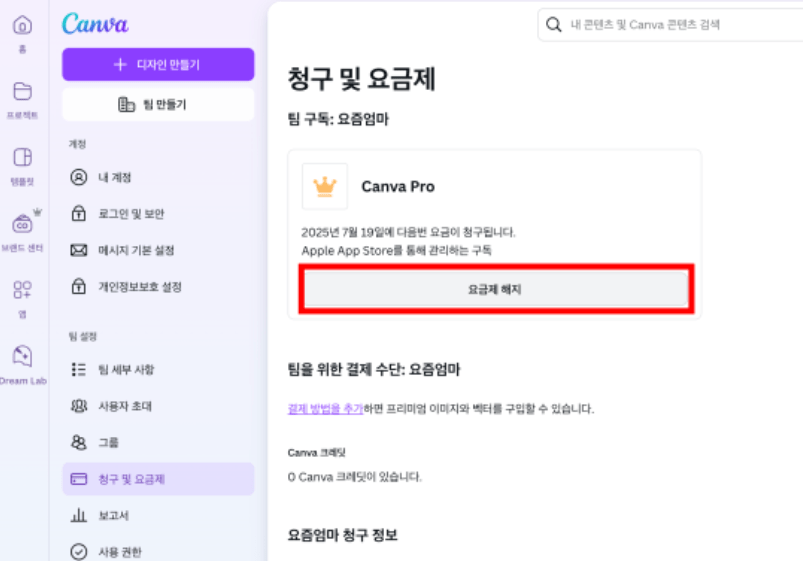
Task: Follow 결제 방법을 추가 link
Action: [x=325, y=409]
